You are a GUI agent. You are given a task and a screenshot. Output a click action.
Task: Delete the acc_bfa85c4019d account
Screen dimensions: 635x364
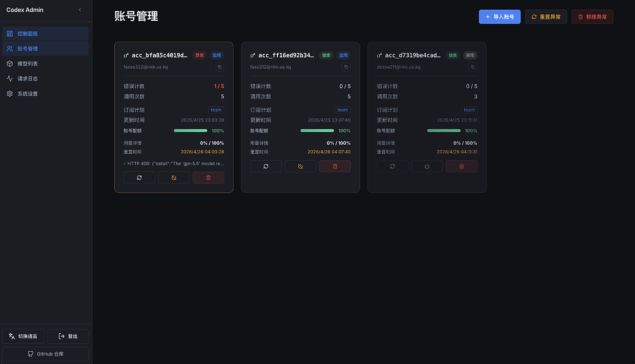[208, 178]
